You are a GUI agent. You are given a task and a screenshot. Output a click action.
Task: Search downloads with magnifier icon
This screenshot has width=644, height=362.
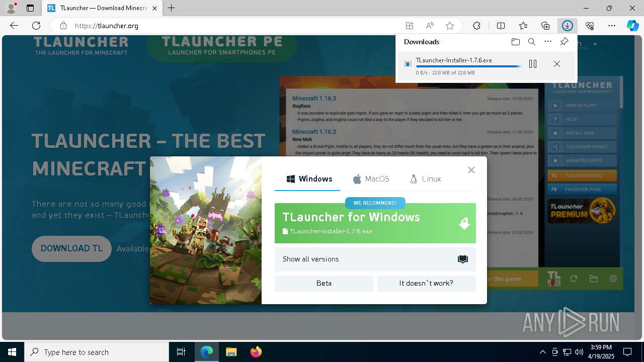[x=532, y=42]
